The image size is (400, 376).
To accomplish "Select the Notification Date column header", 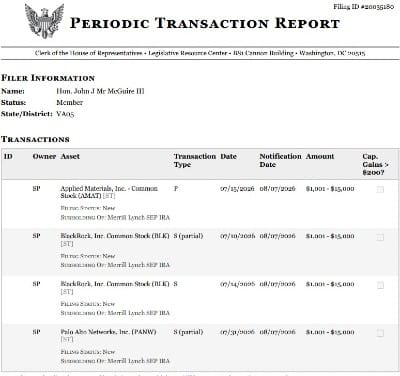I will 280,160.
